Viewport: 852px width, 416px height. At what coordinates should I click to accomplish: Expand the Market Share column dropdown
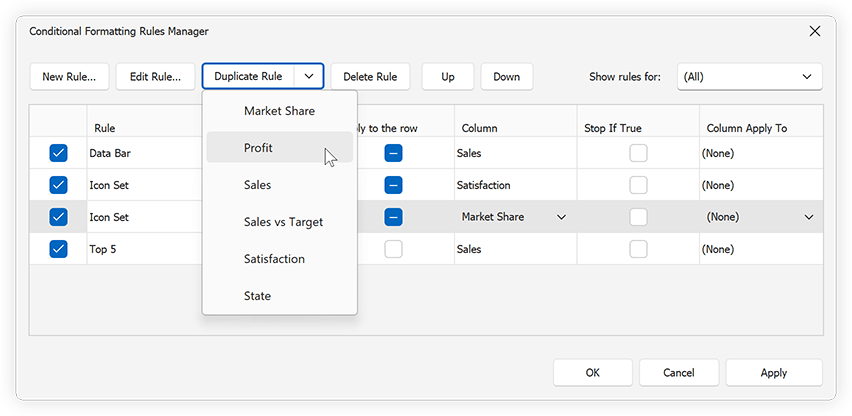pos(561,217)
